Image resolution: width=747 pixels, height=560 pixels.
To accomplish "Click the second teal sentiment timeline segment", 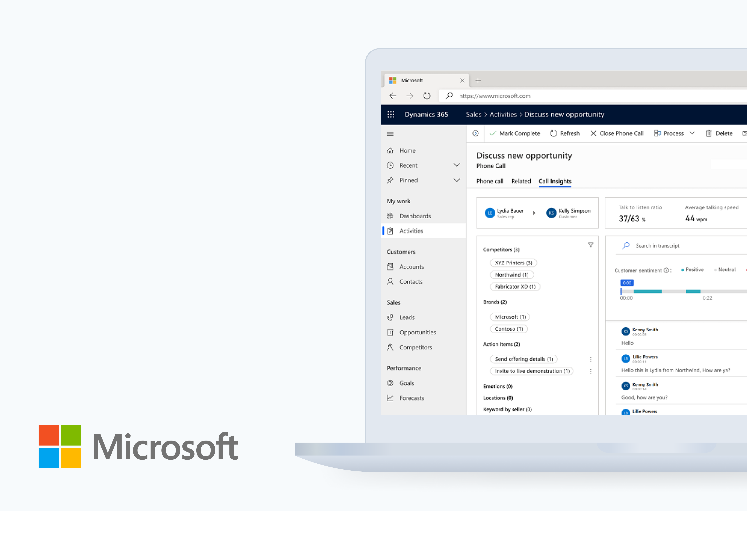I will point(693,291).
